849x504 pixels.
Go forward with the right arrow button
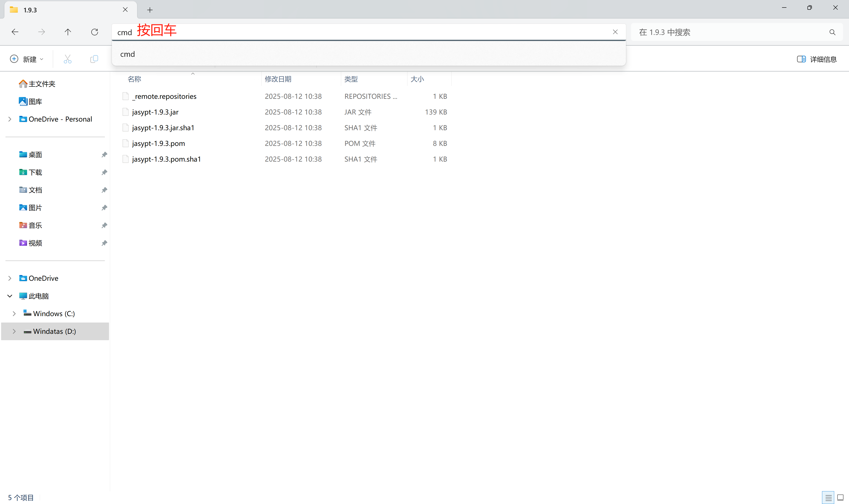pyautogui.click(x=41, y=32)
